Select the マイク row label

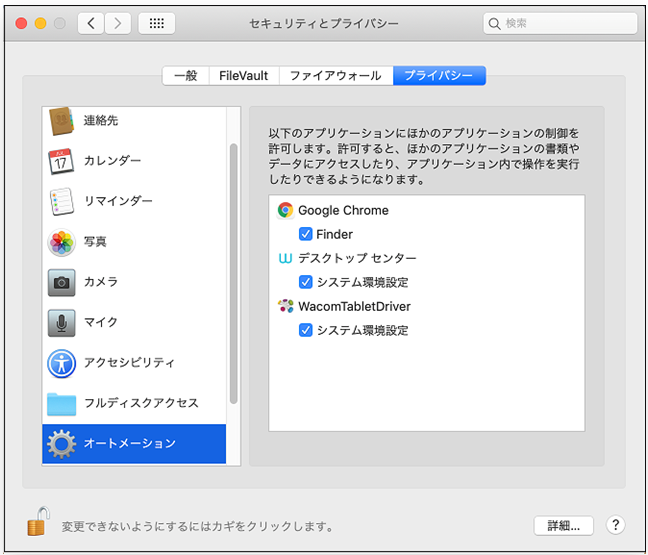click(x=101, y=322)
